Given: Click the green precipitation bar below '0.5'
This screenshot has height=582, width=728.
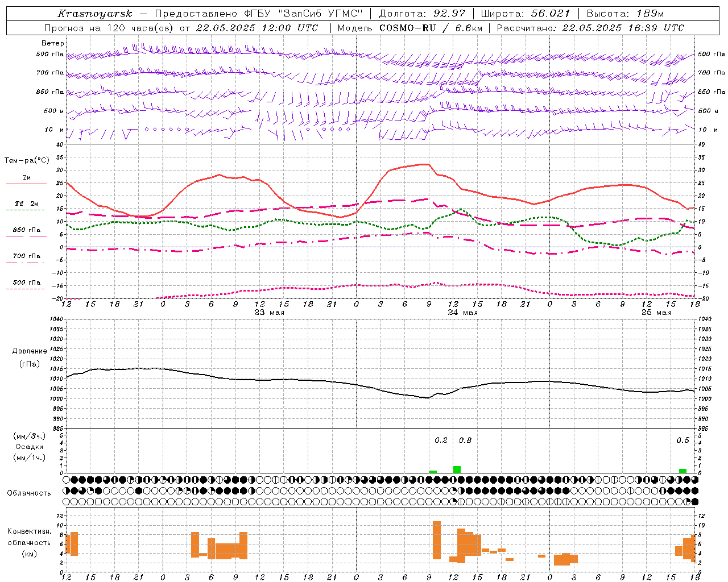Looking at the screenshot, I should click(682, 471).
